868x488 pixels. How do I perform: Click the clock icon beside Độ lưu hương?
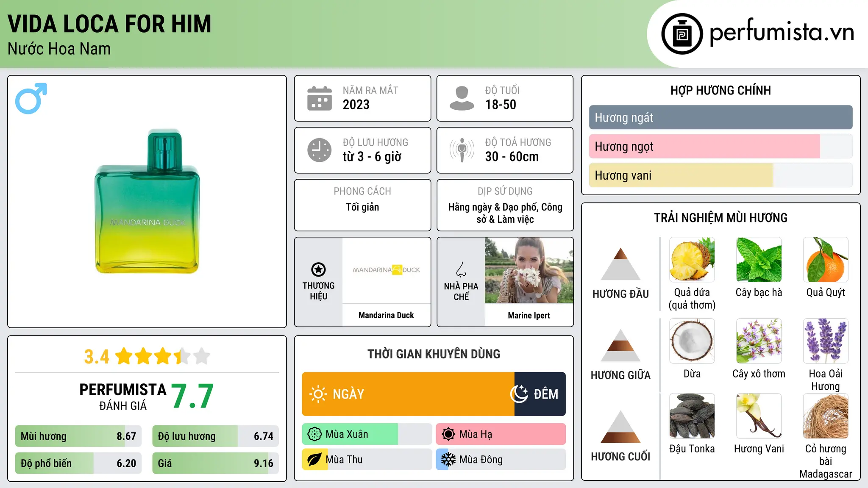(x=320, y=150)
